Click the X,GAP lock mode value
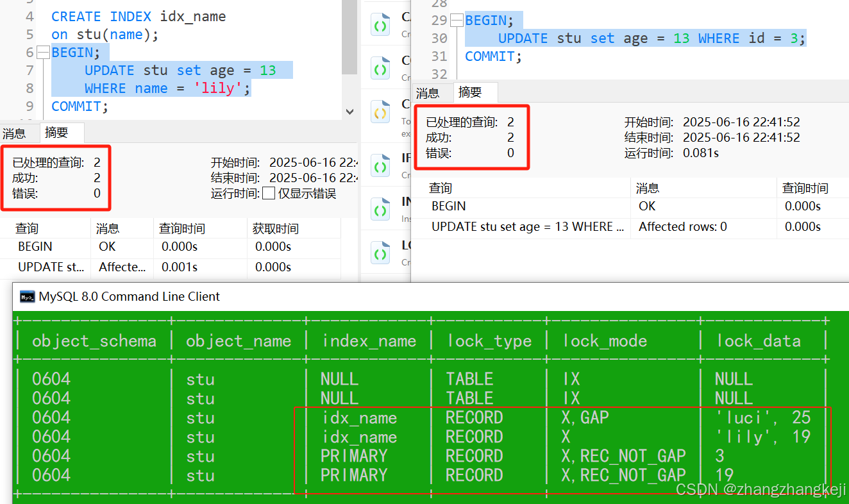 pyautogui.click(x=585, y=417)
